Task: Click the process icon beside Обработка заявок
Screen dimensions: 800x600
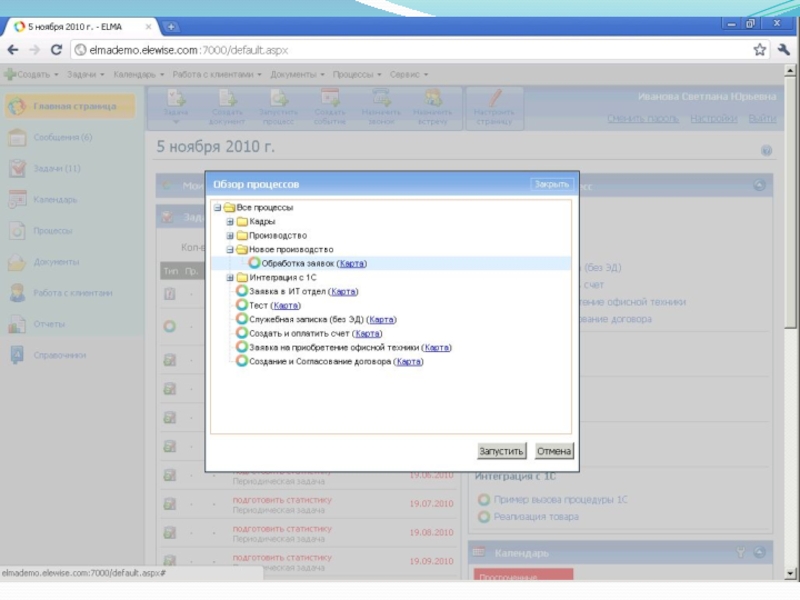Action: pyautogui.click(x=254, y=264)
